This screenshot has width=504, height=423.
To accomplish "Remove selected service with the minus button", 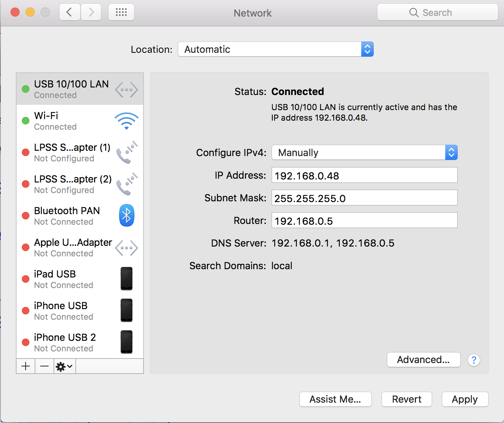I will (44, 366).
